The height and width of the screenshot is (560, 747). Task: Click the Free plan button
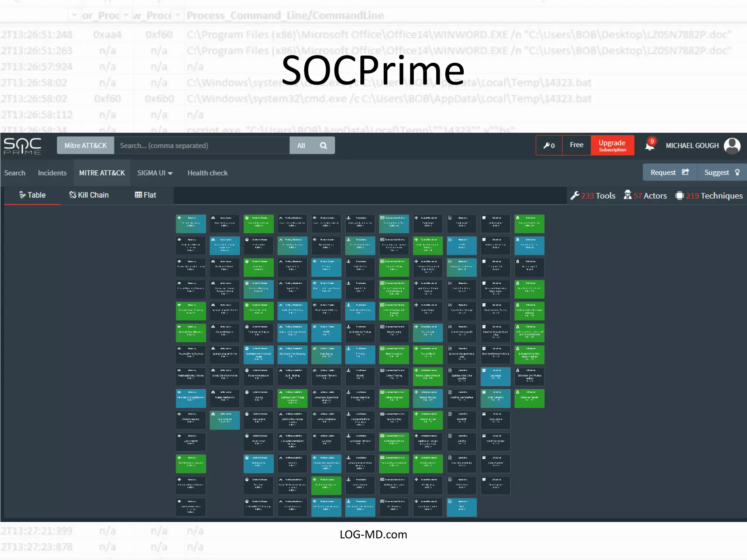pos(577,145)
